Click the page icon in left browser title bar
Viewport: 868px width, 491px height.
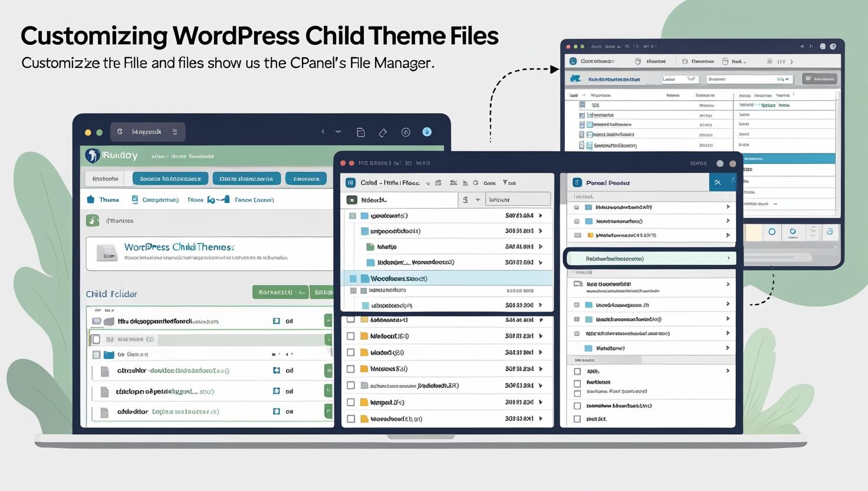(361, 132)
